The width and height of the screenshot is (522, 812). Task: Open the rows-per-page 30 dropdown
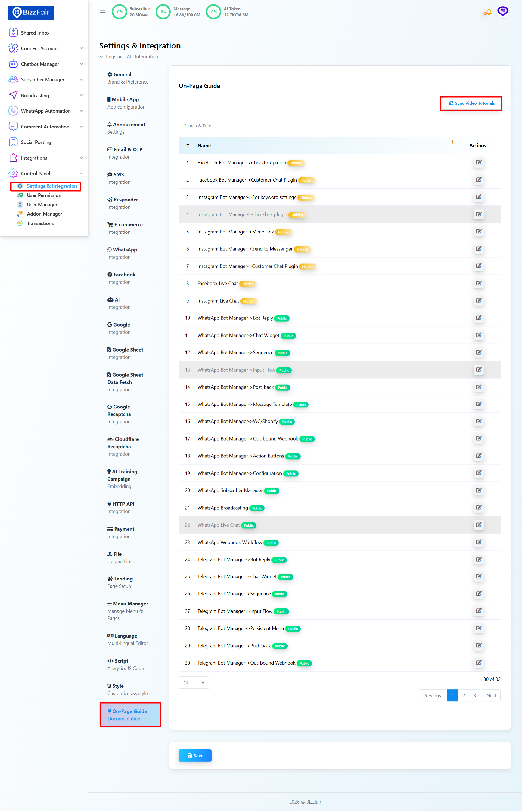coord(194,683)
